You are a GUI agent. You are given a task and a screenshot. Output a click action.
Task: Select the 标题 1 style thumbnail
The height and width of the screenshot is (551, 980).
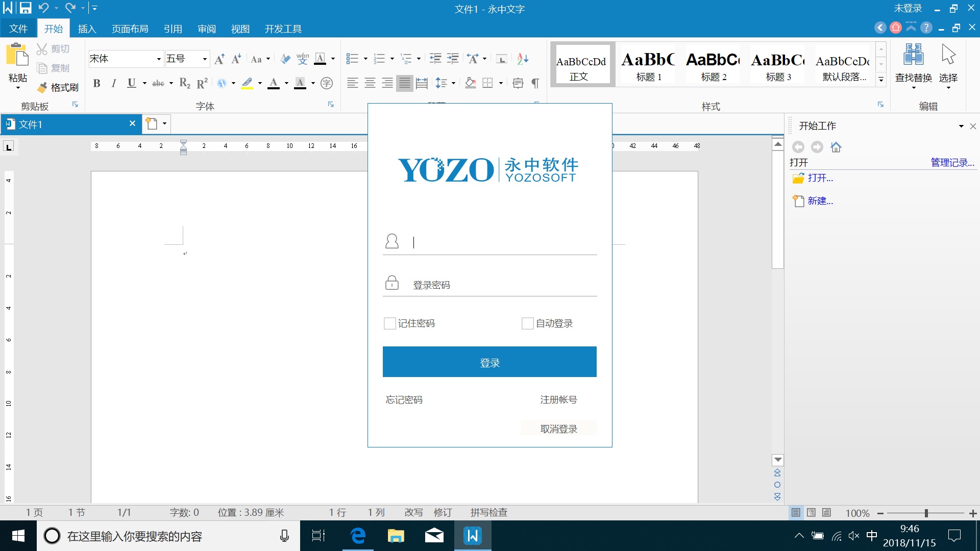[x=648, y=65]
